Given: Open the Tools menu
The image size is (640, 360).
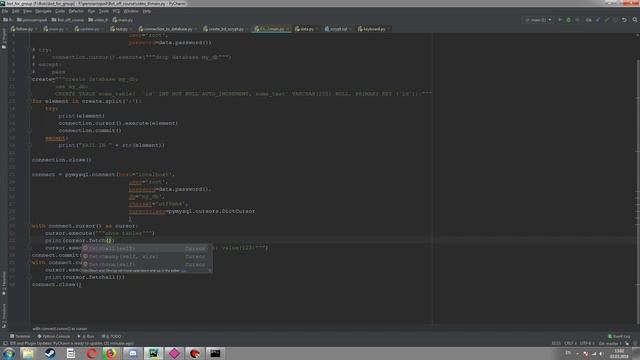Looking at the screenshot, I should pyautogui.click(x=104, y=11).
